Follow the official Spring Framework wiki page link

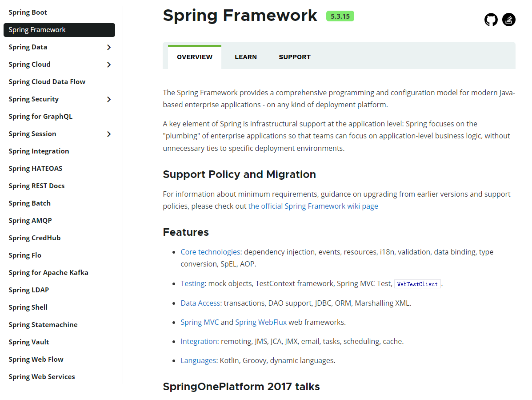[313, 206]
